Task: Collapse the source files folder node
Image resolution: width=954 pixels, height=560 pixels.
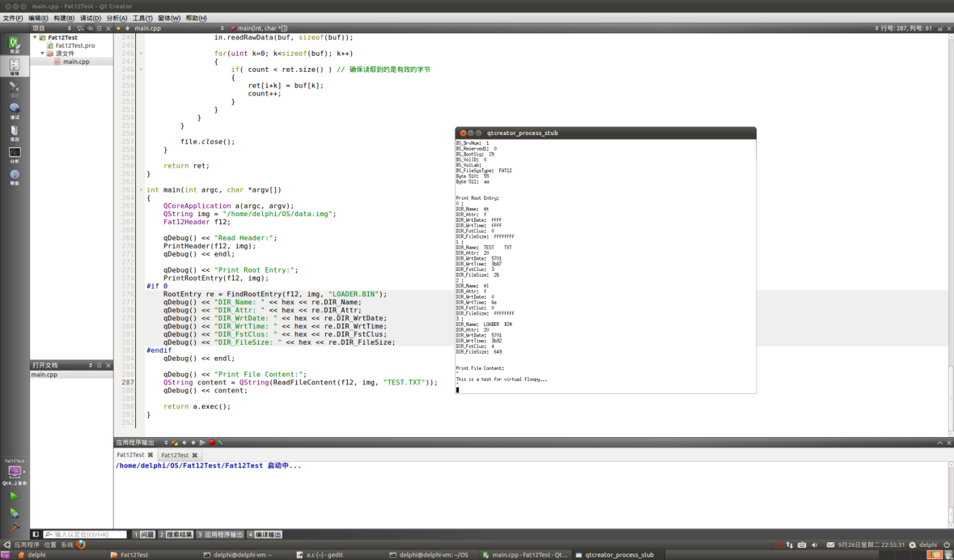Action: [43, 53]
